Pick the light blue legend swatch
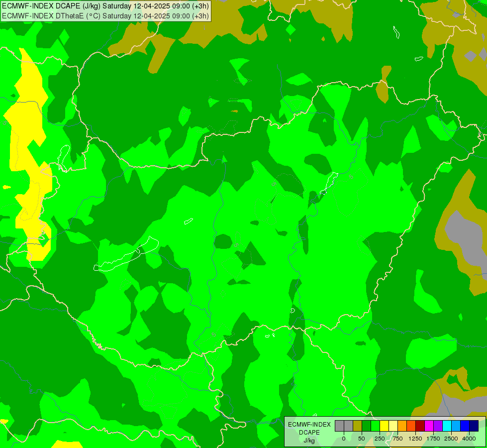487x448 pixels. [x=456, y=426]
